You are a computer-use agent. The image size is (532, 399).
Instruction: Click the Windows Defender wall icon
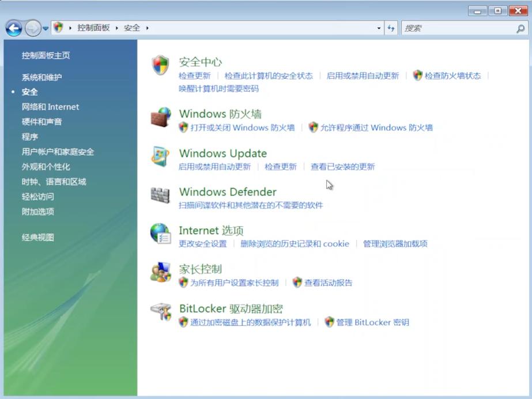pos(160,195)
